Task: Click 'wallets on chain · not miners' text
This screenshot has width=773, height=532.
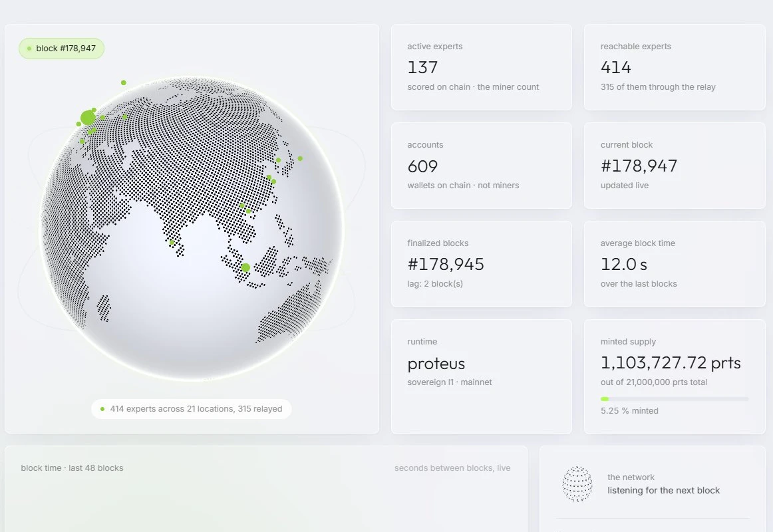Action: [x=463, y=186]
